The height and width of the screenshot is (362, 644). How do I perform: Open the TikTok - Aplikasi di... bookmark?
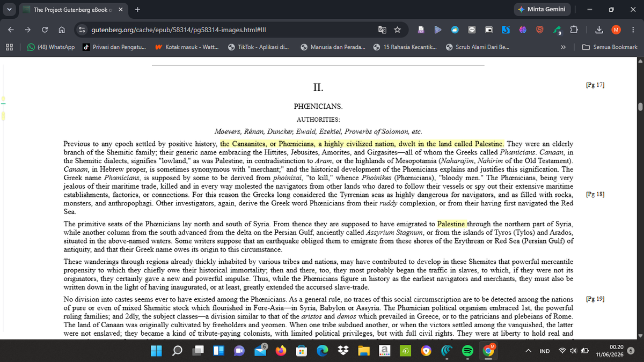(259, 47)
